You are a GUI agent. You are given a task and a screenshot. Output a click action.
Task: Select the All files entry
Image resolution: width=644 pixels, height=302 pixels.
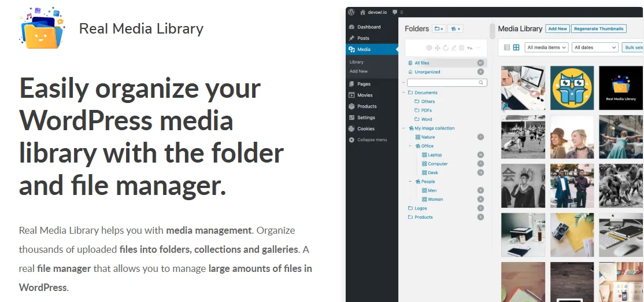pos(446,63)
